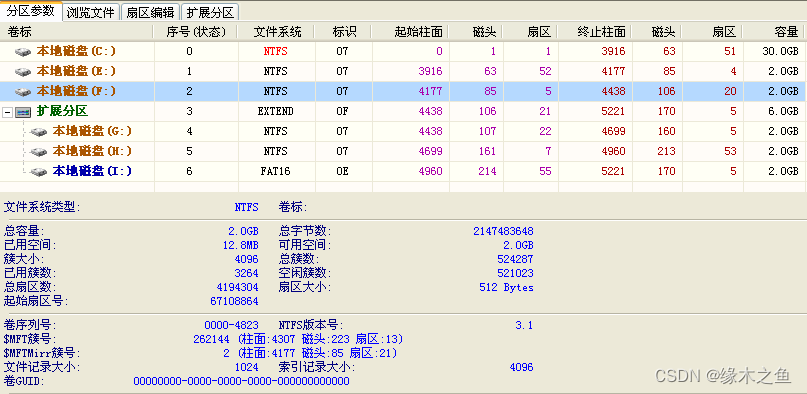Image resolution: width=807 pixels, height=394 pixels.
Task: Click the total sectors value 4194304
Action: pyautogui.click(x=237, y=287)
